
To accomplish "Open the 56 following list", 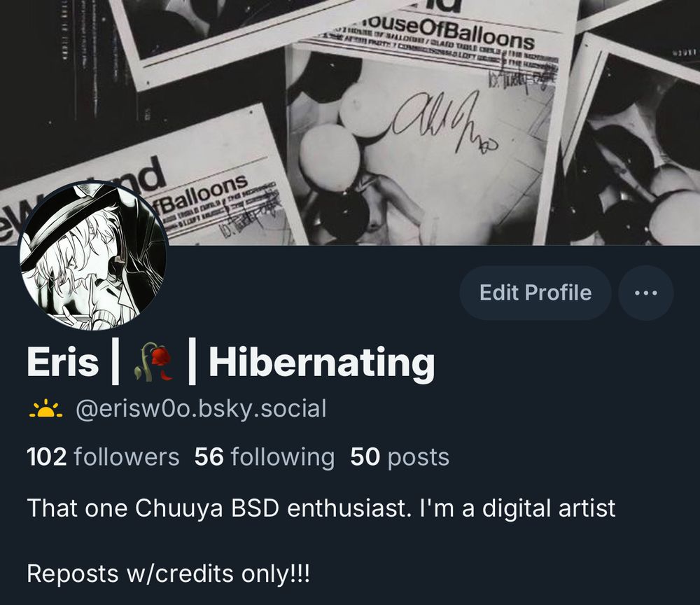I will coord(265,457).
